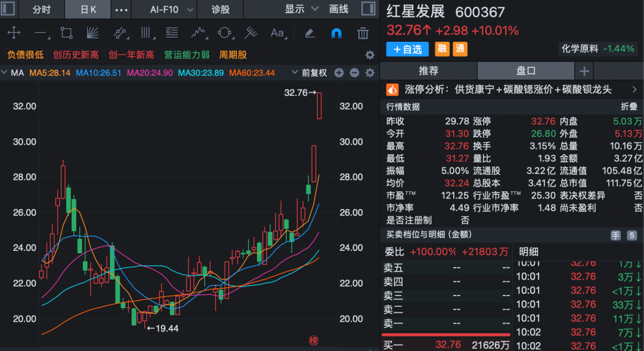Toggle the blue magnet snap tool
Viewport: 644px width, 351px height.
coord(336,33)
